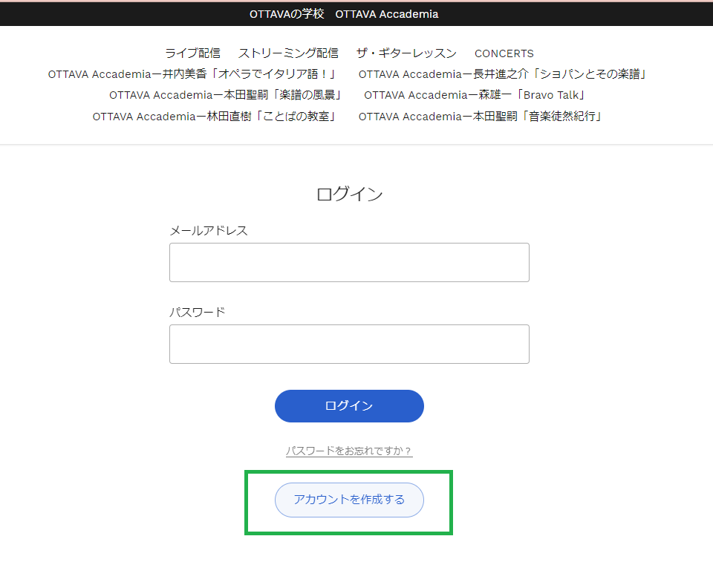Focus the メールアドレス input field
Screen dimensions: 713x588
[x=349, y=262]
